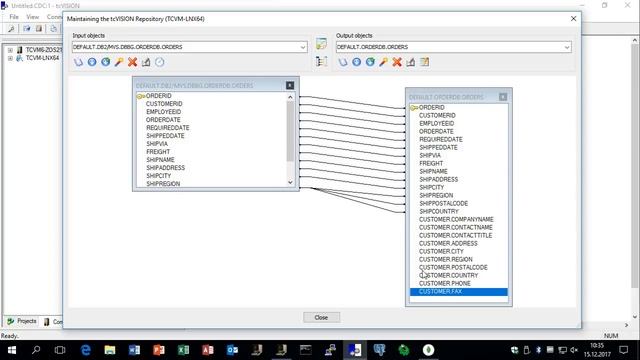
Task: Open Outlook from the taskbar
Action: click(x=232, y=350)
